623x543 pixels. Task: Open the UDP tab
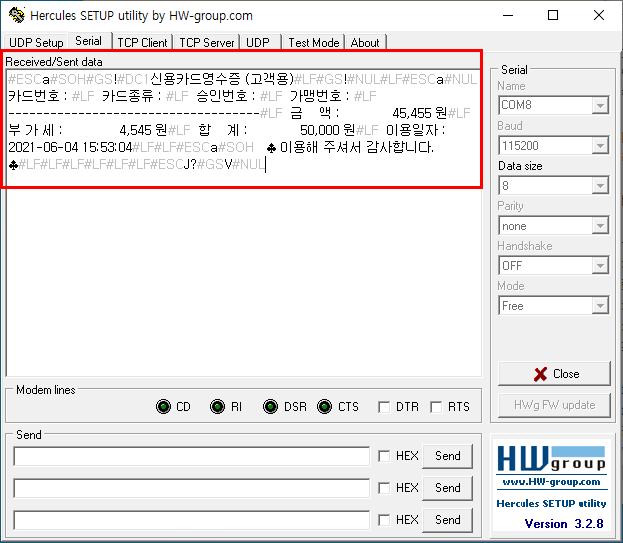point(258,43)
